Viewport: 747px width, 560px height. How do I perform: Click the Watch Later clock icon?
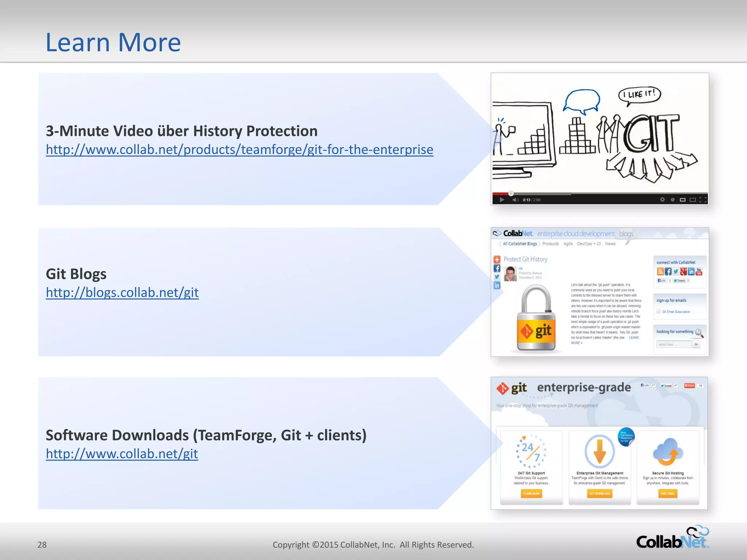point(673,199)
